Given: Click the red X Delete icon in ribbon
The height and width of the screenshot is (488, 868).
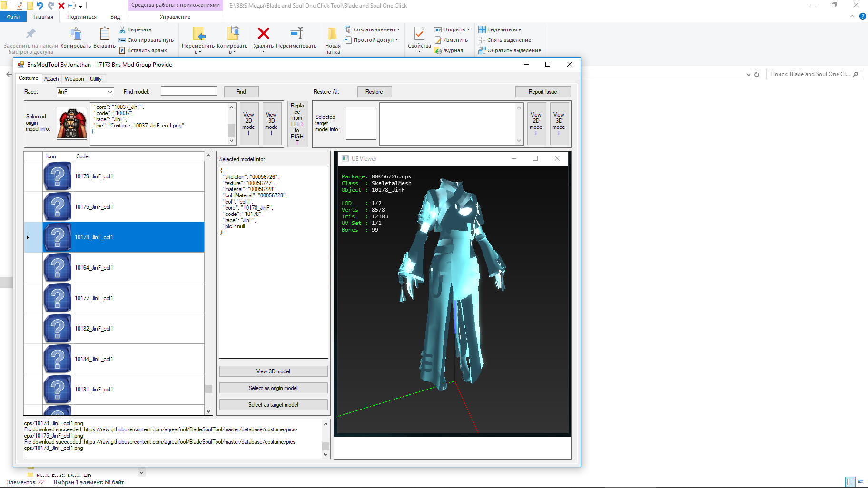Looking at the screenshot, I should (x=263, y=34).
